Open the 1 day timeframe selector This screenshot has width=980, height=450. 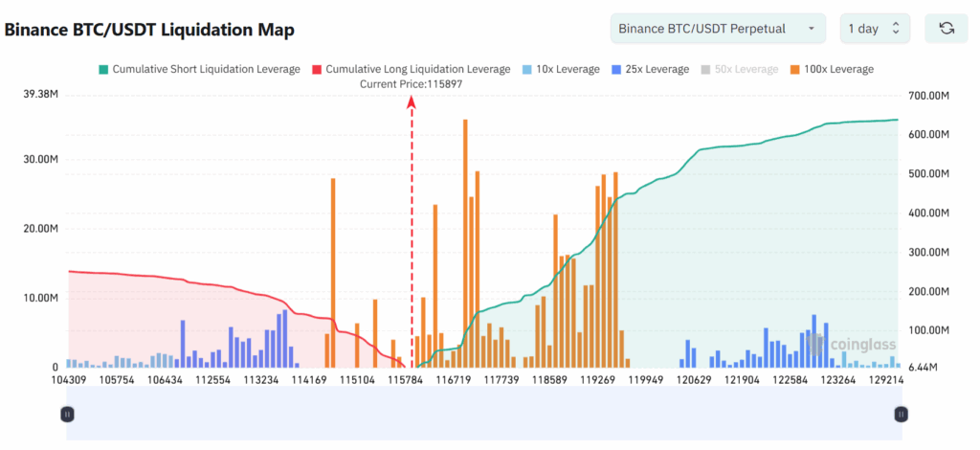coord(875,28)
